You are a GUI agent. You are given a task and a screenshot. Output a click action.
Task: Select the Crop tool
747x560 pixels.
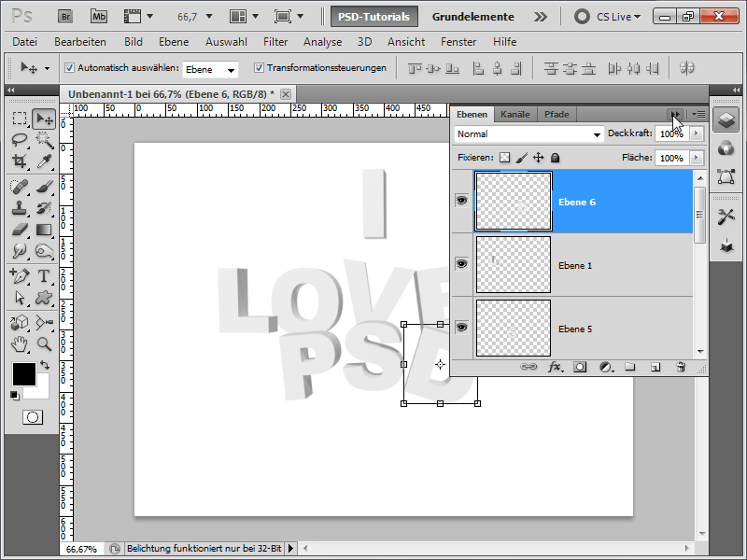[20, 161]
